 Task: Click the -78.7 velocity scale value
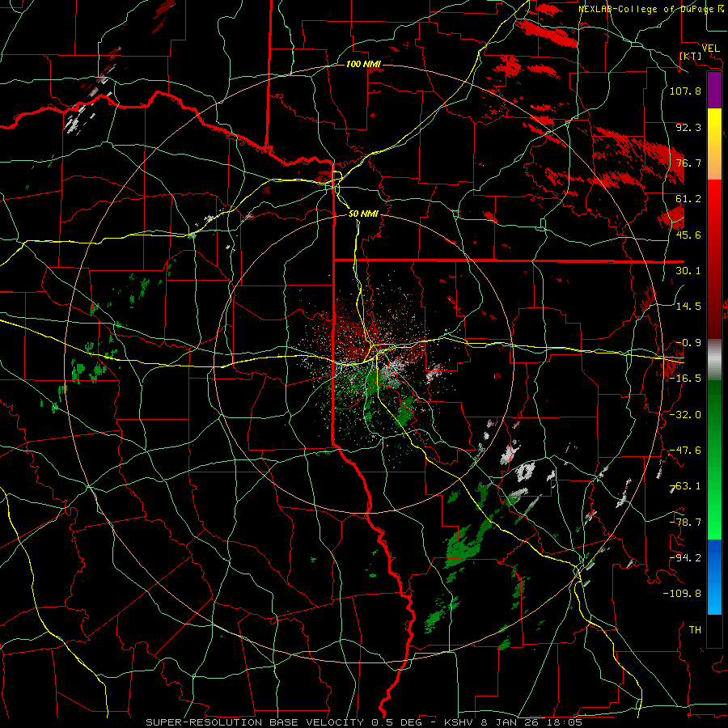[685, 523]
